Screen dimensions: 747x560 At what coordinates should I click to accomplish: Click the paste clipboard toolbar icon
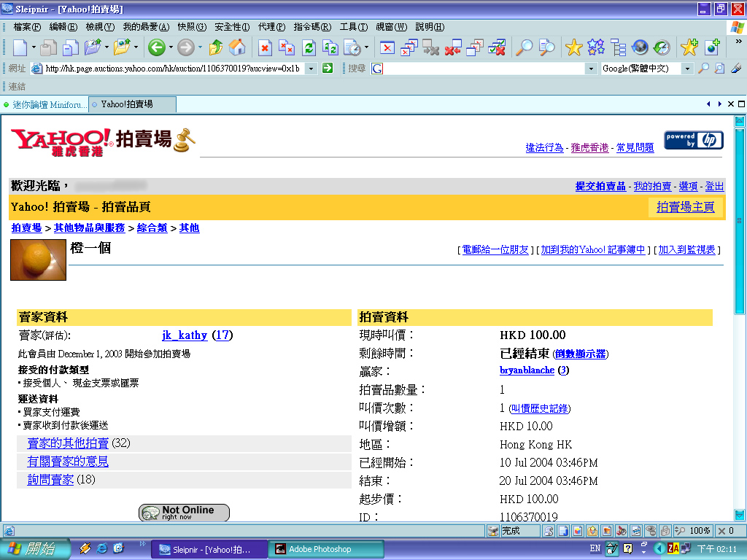click(49, 47)
